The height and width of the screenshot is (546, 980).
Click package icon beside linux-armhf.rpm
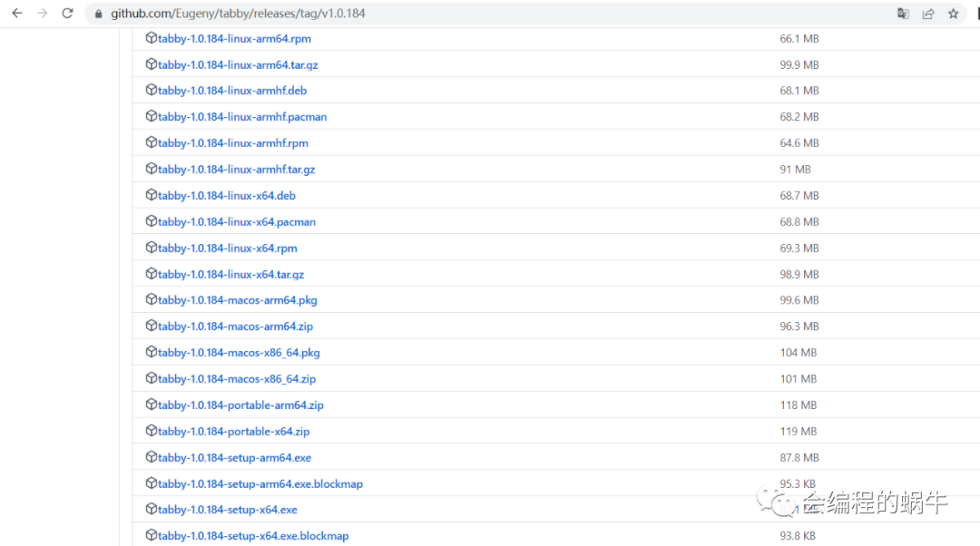151,142
